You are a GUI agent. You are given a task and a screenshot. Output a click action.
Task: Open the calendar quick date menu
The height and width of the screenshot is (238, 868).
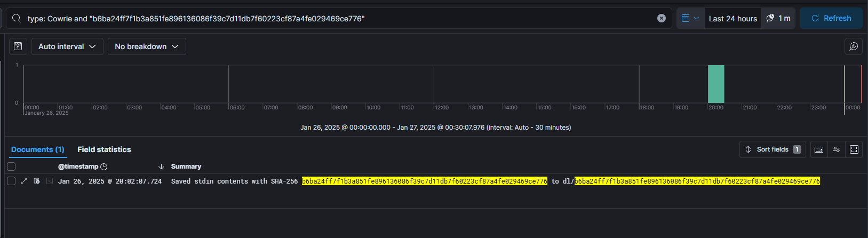(x=690, y=18)
